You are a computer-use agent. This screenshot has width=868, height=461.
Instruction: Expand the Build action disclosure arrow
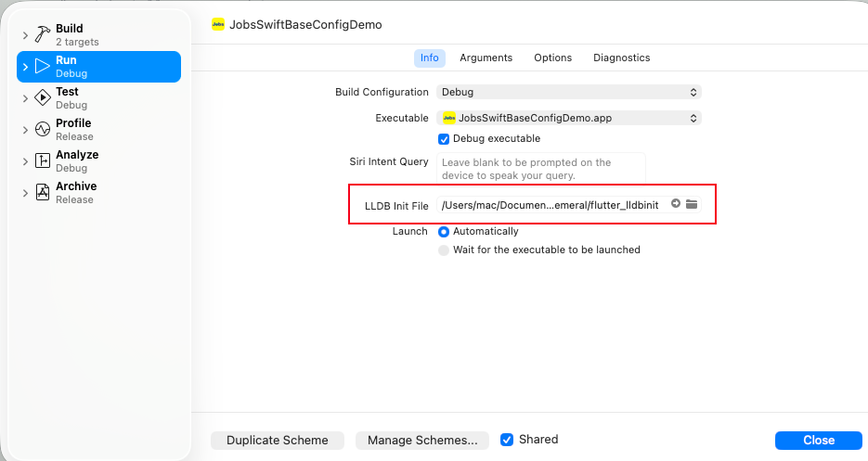coord(25,35)
